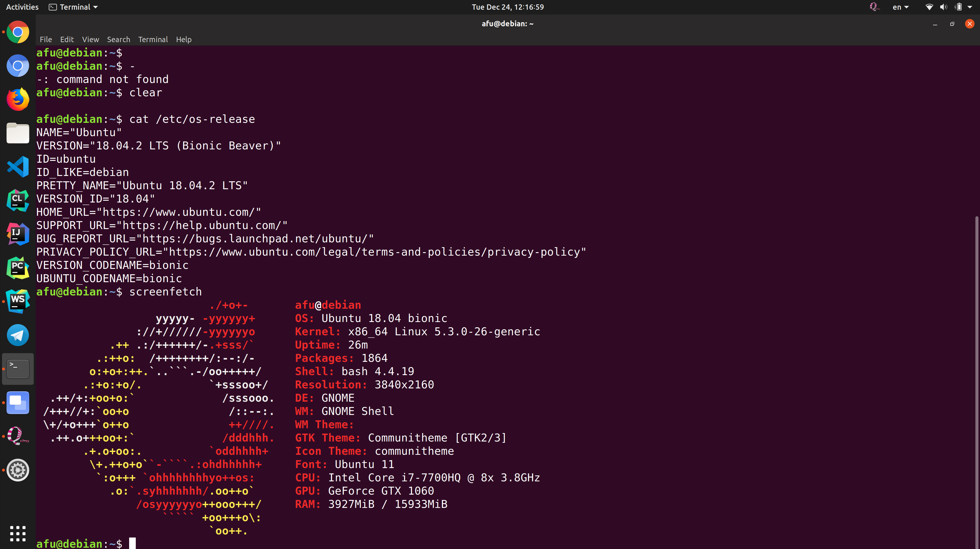Open the Edit menu
This screenshot has height=549, width=980.
point(67,39)
